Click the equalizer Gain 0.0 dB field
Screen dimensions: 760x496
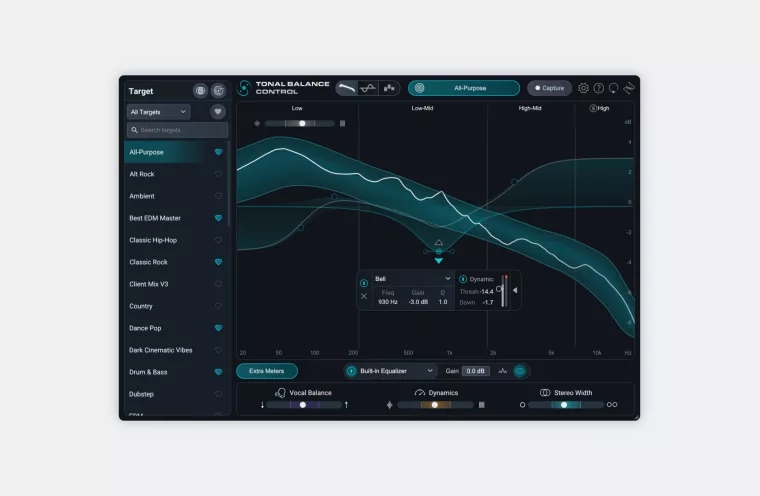tap(475, 371)
